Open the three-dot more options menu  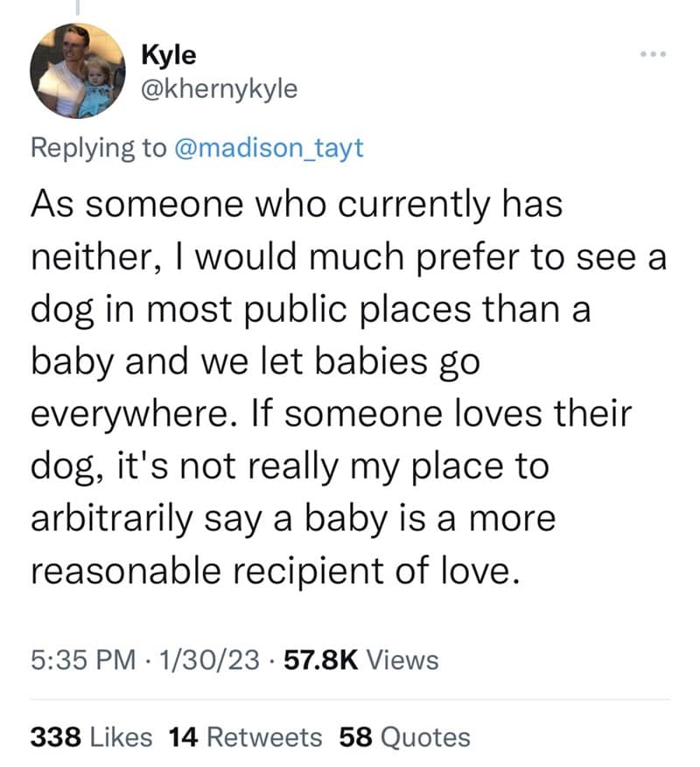(653, 56)
